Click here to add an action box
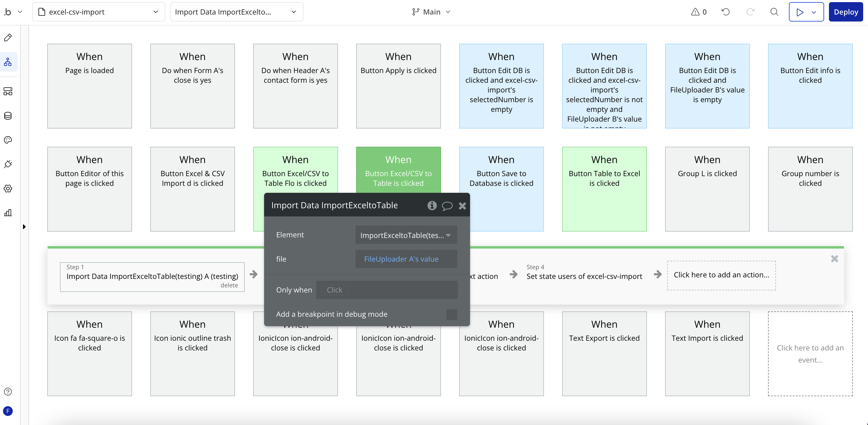Image resolution: width=868 pixels, height=425 pixels. point(721,275)
